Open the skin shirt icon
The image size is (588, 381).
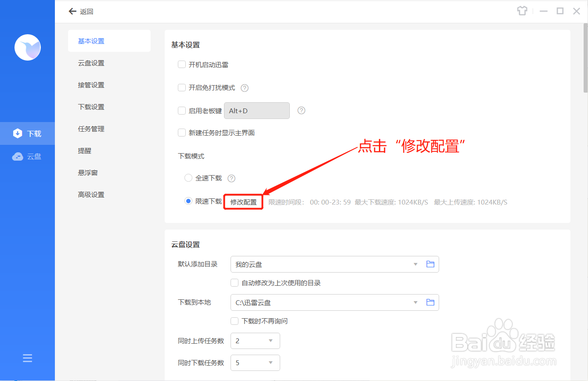pyautogui.click(x=522, y=11)
